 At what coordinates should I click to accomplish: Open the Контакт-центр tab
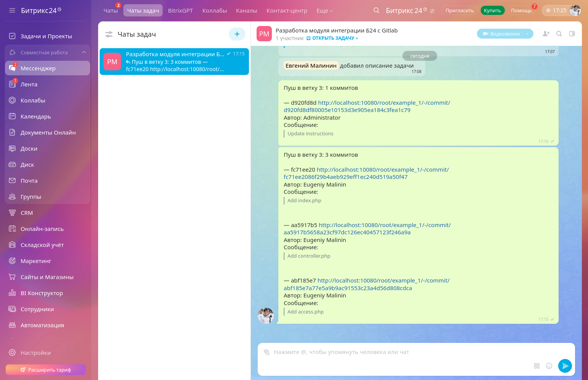click(x=287, y=11)
